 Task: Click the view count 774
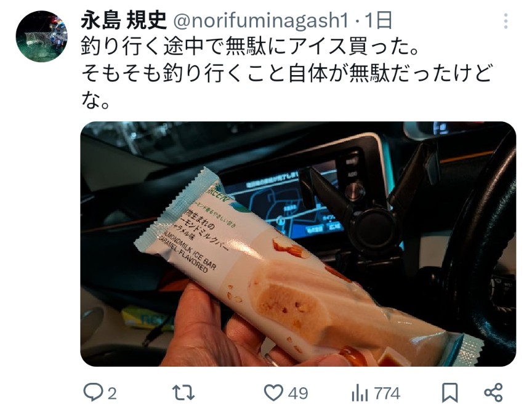tap(387, 394)
